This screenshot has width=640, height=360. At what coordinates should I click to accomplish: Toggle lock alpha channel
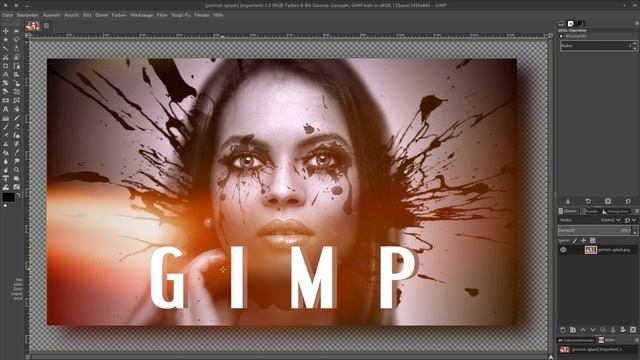click(593, 240)
